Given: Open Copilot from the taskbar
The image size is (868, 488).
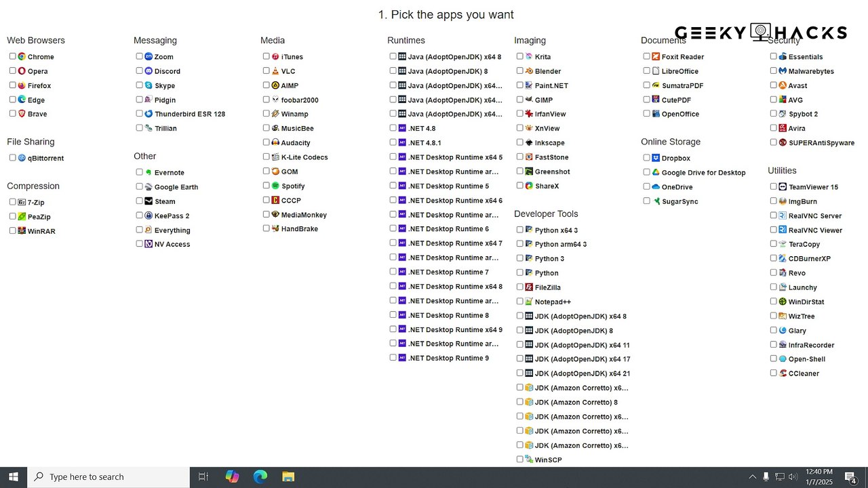Looking at the screenshot, I should point(232,477).
